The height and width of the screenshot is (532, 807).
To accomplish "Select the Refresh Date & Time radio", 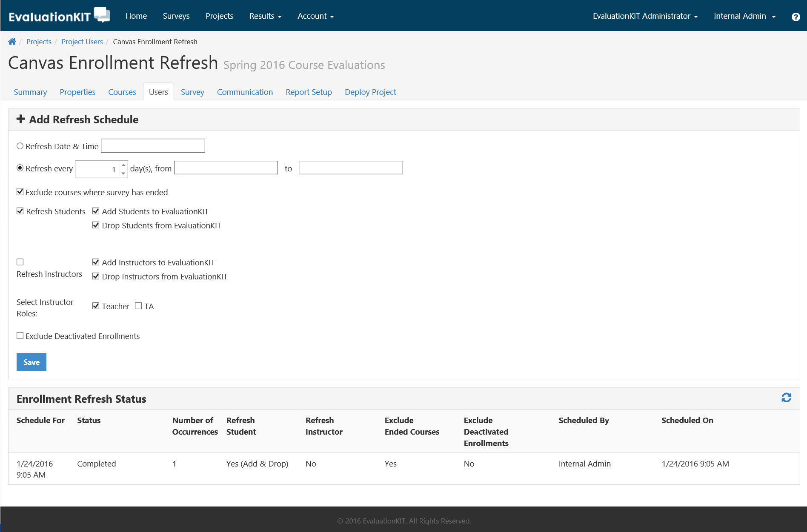I will click(x=20, y=146).
